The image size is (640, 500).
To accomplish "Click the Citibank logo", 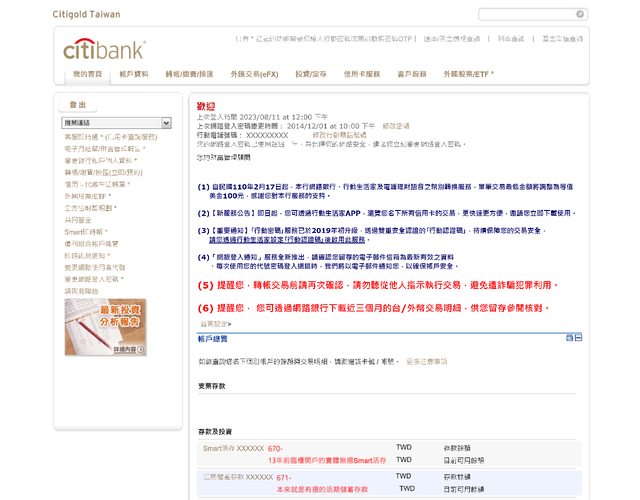I will point(103,49).
